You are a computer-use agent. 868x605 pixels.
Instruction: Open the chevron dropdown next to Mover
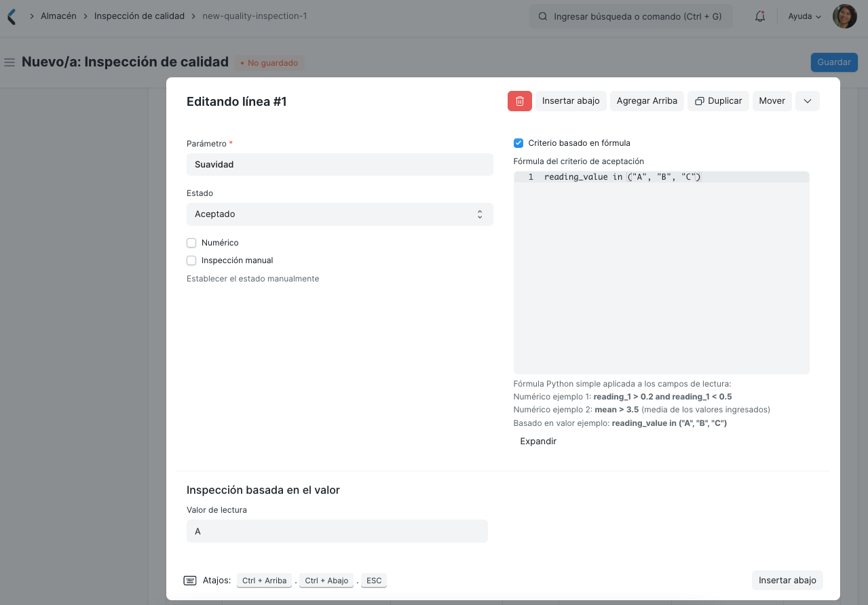(808, 101)
